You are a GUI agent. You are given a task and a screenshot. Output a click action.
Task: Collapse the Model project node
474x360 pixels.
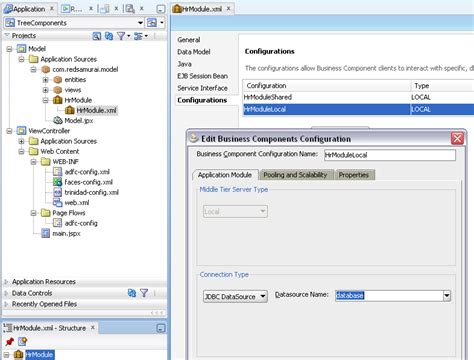coord(9,49)
